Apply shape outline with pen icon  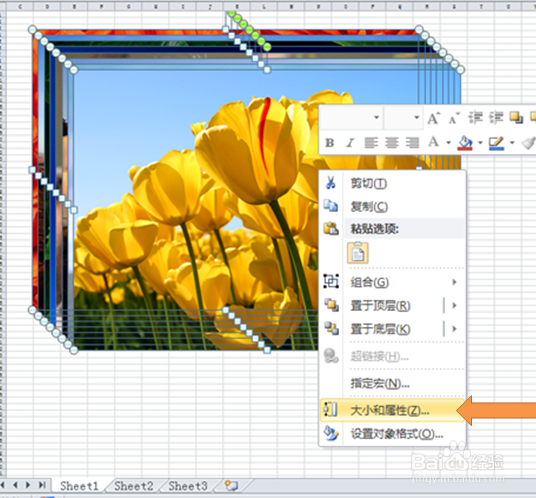tap(496, 143)
